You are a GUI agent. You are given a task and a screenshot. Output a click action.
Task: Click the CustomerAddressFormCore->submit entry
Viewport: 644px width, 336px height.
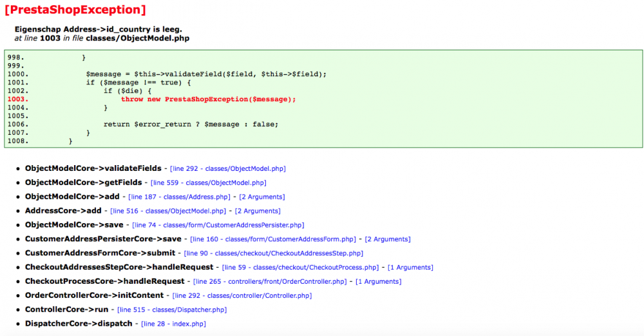tap(100, 253)
